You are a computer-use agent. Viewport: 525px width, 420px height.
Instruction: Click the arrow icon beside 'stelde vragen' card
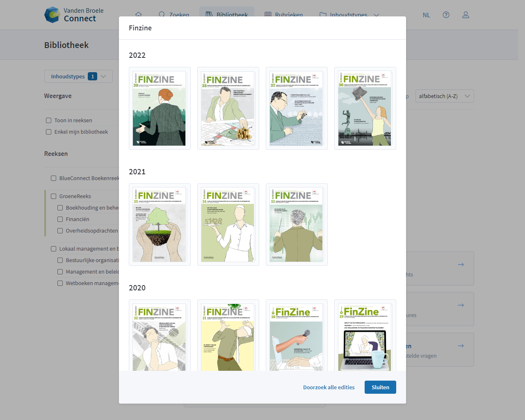click(x=461, y=346)
